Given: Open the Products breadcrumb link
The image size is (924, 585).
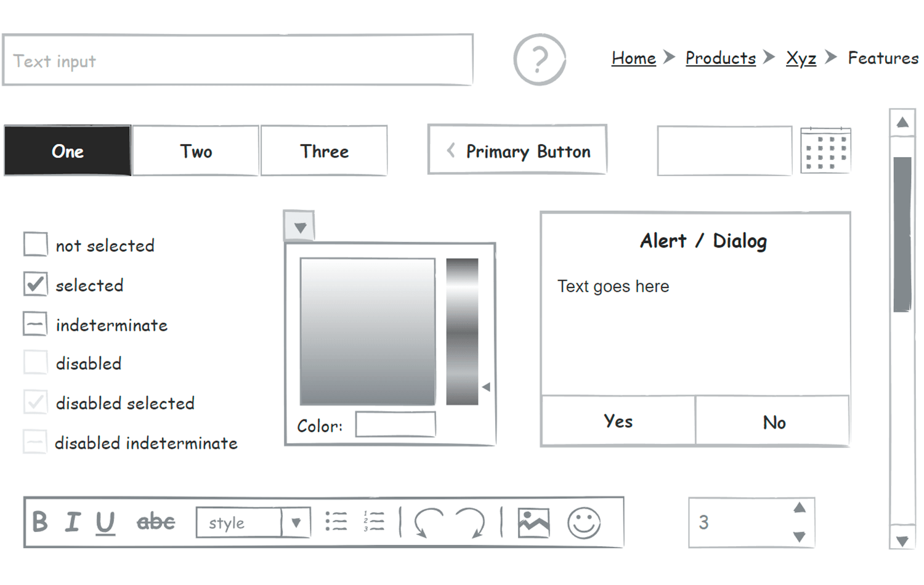Looking at the screenshot, I should [720, 58].
